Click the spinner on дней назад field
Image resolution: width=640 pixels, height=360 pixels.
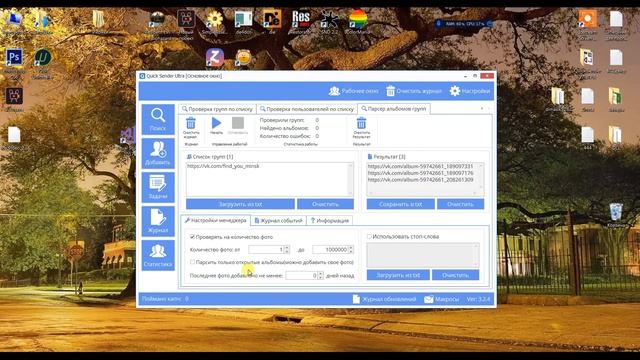[x=320, y=276]
